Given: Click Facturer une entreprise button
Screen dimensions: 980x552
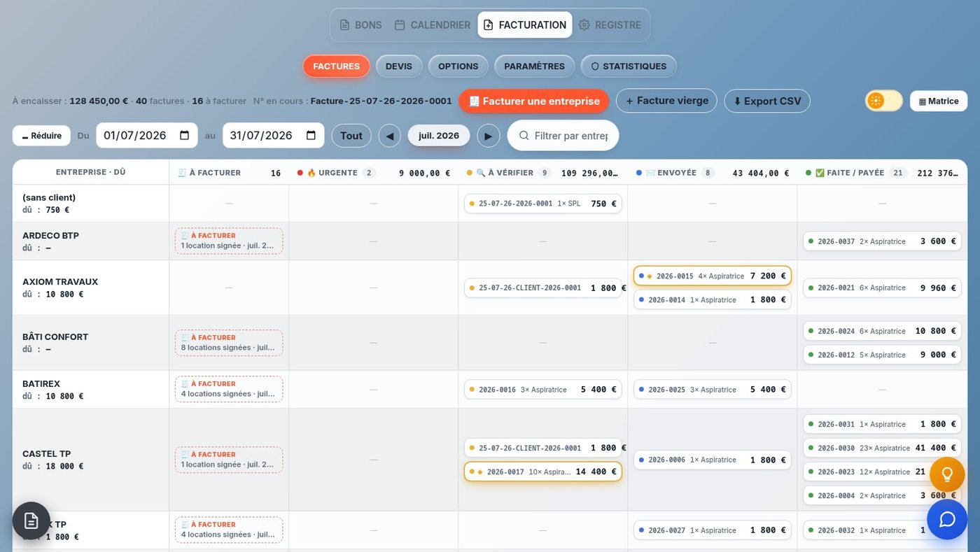Looking at the screenshot, I should pos(534,101).
